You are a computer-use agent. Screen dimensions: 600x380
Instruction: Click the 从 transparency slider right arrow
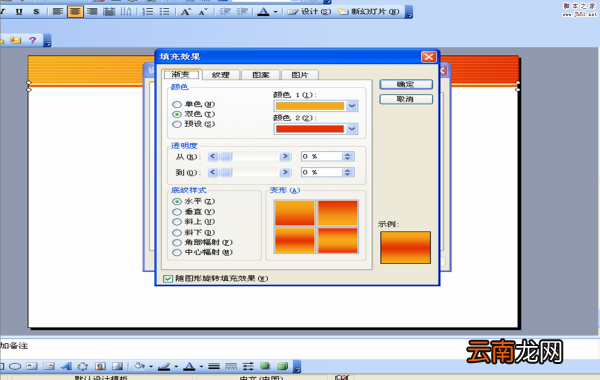pyautogui.click(x=285, y=157)
